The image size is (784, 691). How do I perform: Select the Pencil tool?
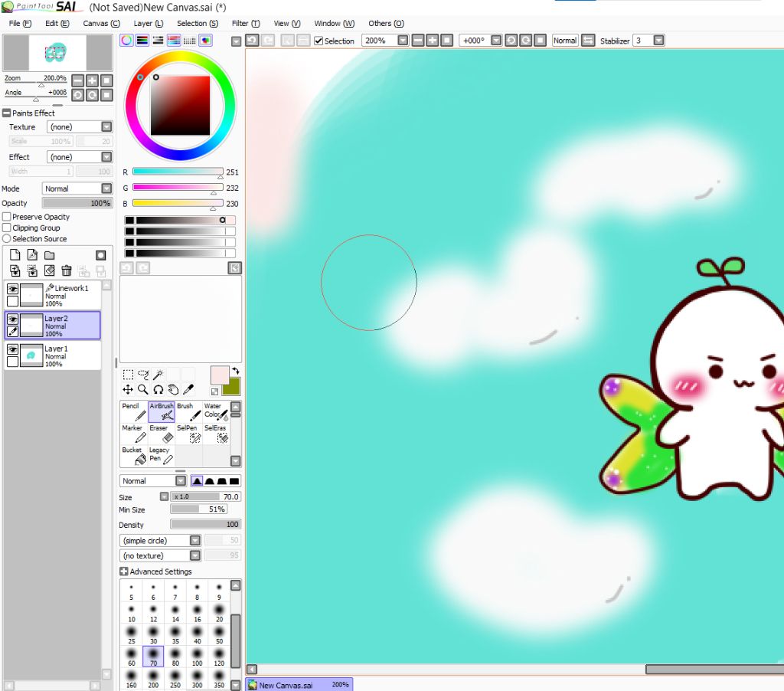(133, 411)
